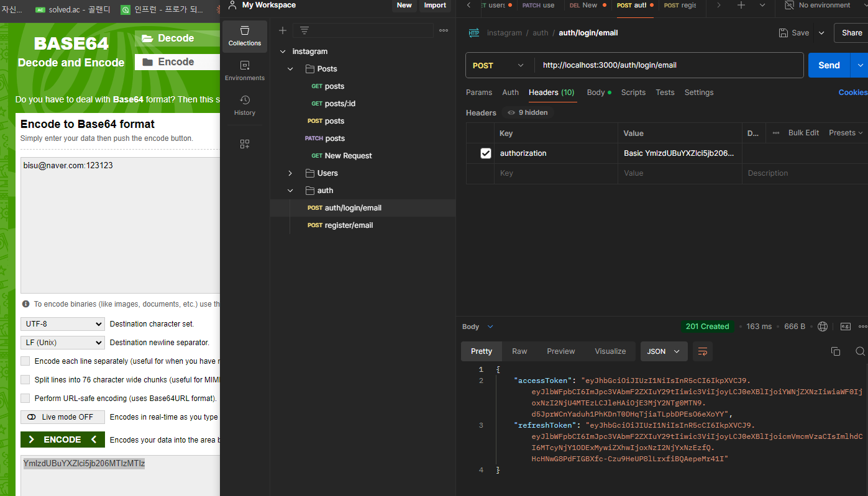Click the empty Key input cell
This screenshot has height=496, width=868.
click(555, 173)
